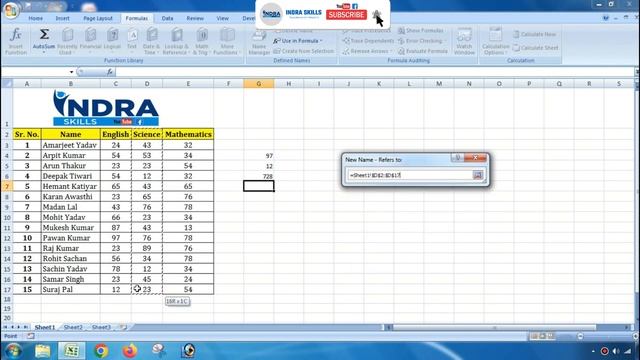Click the Select All corner button
Screen dimensions: 640x360
pos(7,84)
